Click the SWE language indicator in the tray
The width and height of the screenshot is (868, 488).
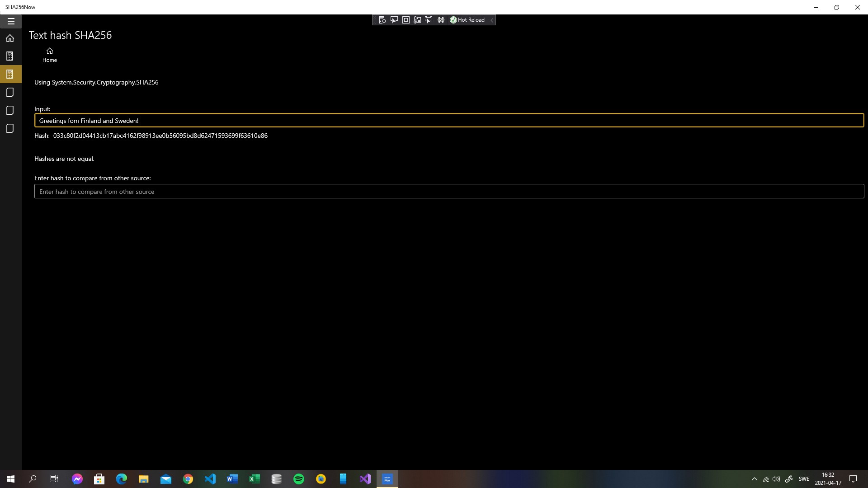(804, 479)
